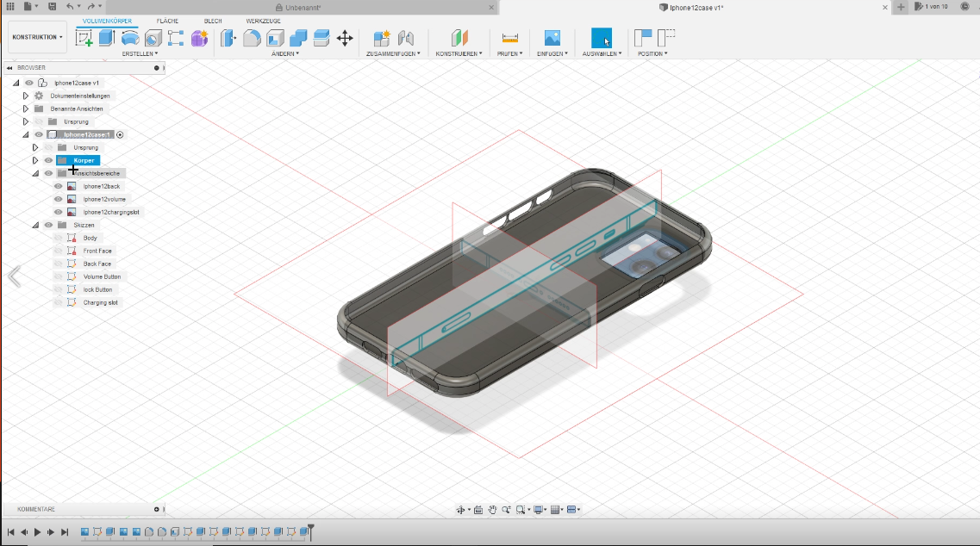Jump to the timeline beginning
The height and width of the screenshot is (546, 980).
coord(10,532)
